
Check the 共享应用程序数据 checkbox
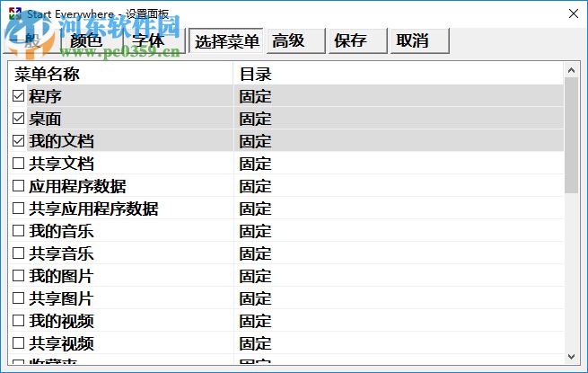[x=18, y=209]
